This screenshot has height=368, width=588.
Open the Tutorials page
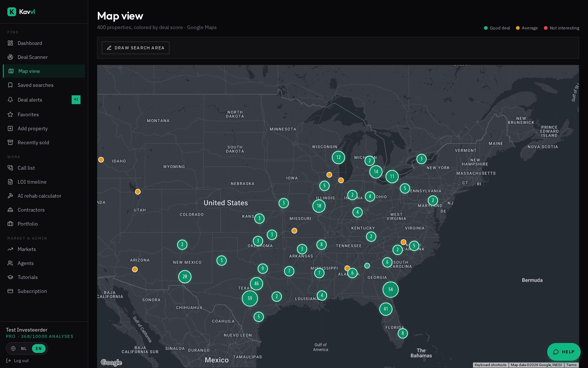(44, 277)
